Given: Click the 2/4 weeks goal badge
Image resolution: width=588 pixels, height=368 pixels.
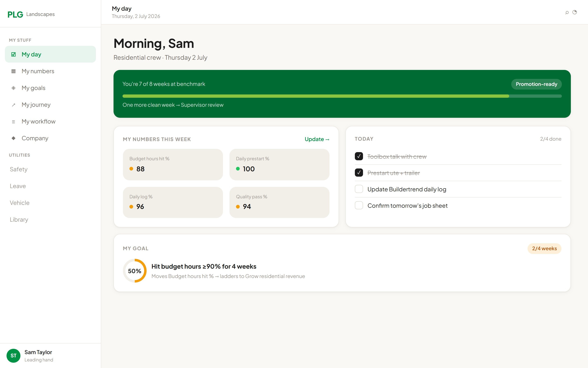Looking at the screenshot, I should (545, 248).
